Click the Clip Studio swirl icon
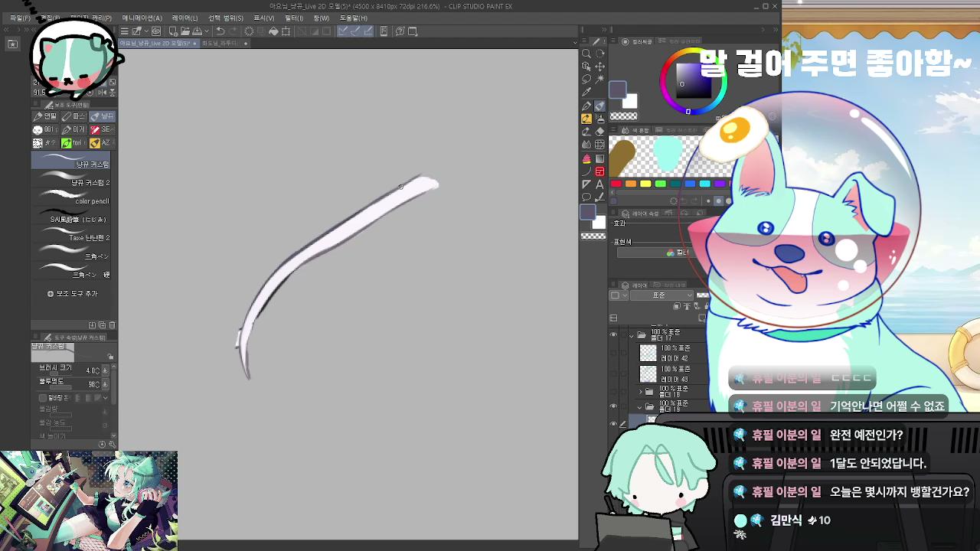 (156, 31)
